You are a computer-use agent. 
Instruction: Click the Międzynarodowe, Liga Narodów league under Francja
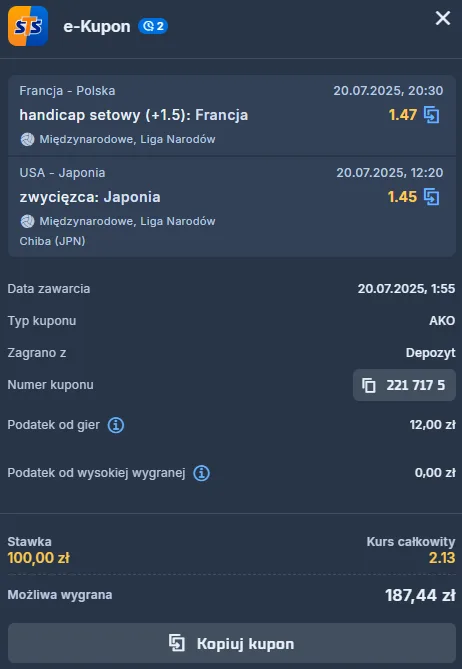click(x=127, y=140)
